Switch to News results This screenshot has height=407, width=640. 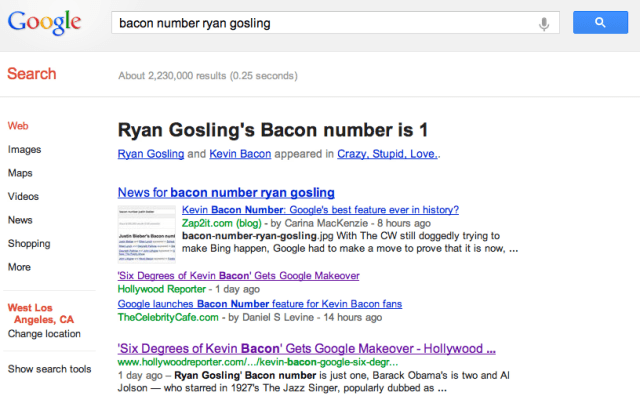pyautogui.click(x=20, y=220)
